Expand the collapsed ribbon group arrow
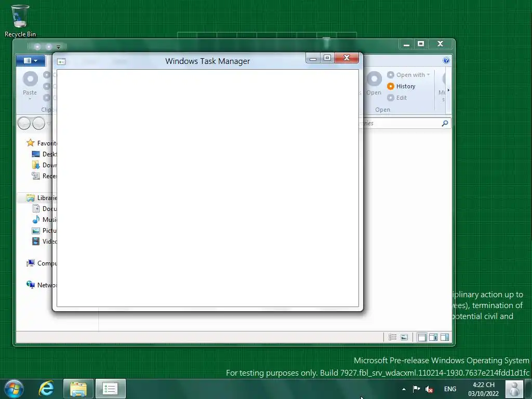Screen dimensions: 532x399 [448, 90]
